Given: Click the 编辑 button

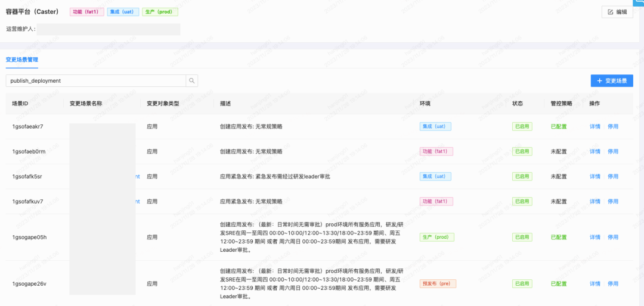Looking at the screenshot, I should pos(617,13).
